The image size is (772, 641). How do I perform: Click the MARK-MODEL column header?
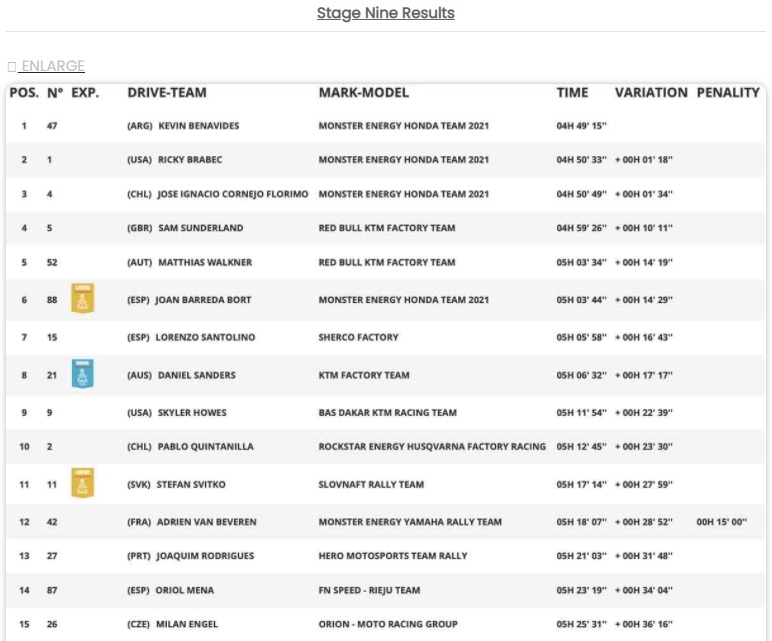point(364,93)
